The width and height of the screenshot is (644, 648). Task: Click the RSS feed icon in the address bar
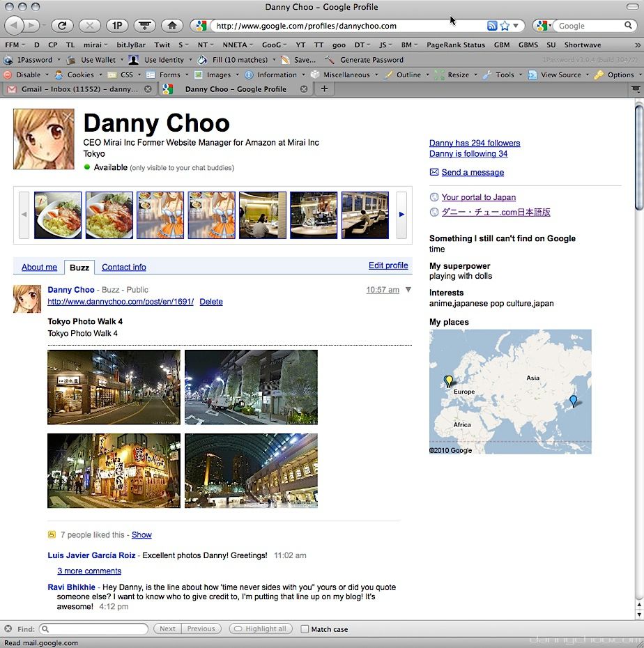[x=492, y=26]
